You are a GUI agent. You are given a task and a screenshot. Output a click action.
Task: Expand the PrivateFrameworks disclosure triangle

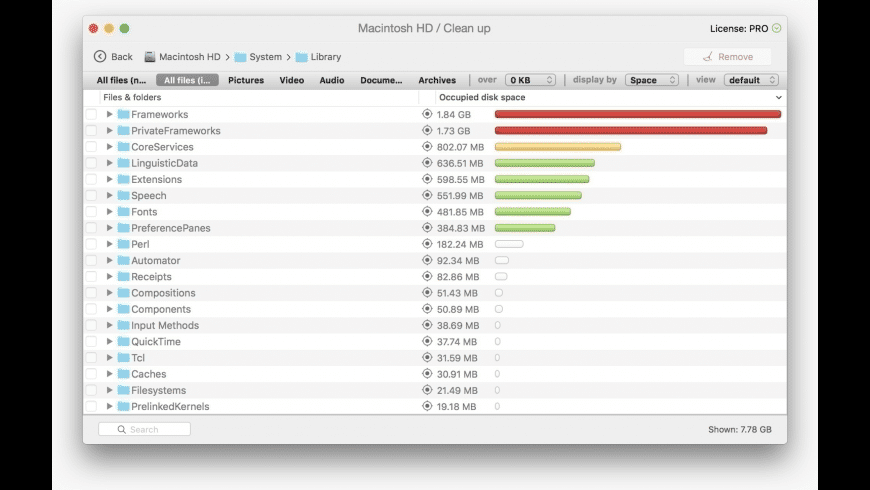click(109, 130)
